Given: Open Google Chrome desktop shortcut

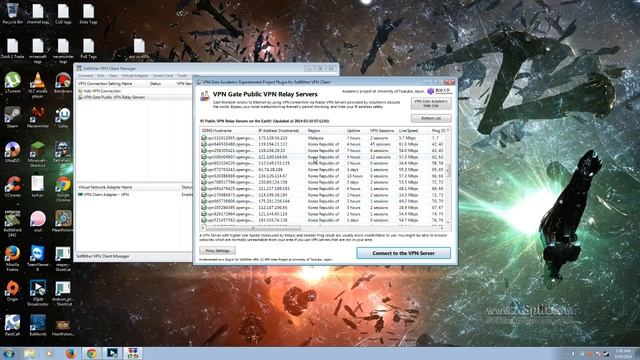Looking at the screenshot, I should tap(63, 189).
